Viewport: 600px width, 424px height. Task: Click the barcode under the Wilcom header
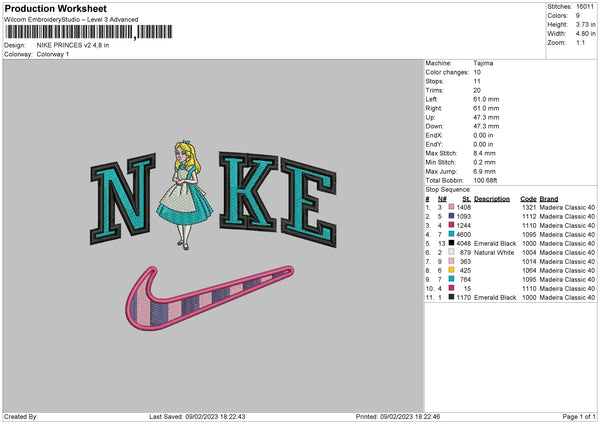pyautogui.click(x=89, y=32)
